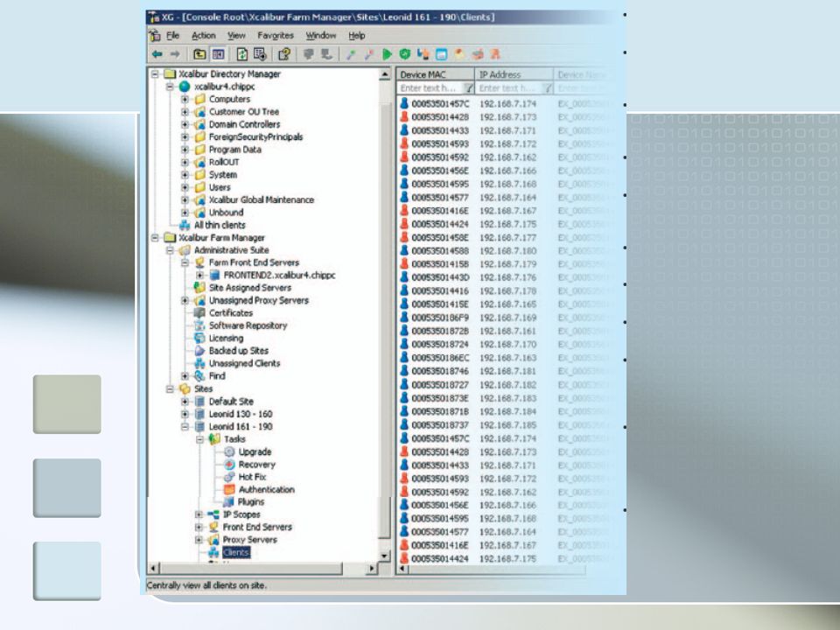
Task: Open the Help menu
Action: tap(357, 35)
